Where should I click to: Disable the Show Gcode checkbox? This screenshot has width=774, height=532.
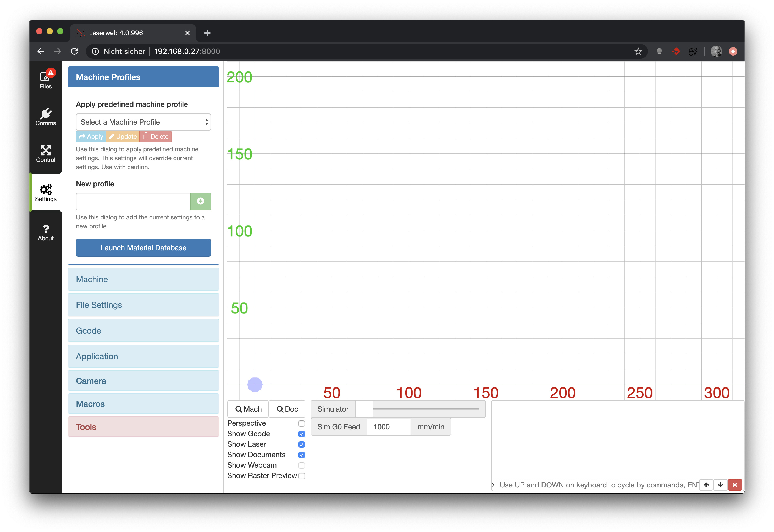click(x=301, y=434)
